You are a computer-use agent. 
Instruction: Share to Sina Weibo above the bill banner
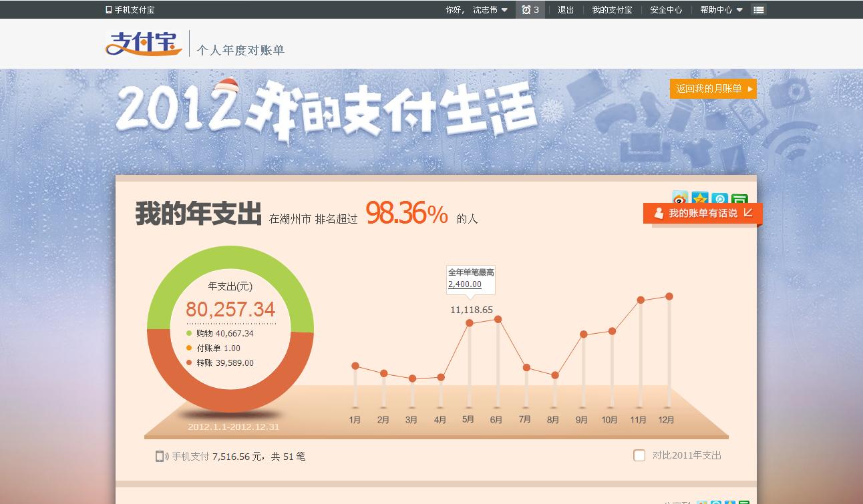point(680,199)
